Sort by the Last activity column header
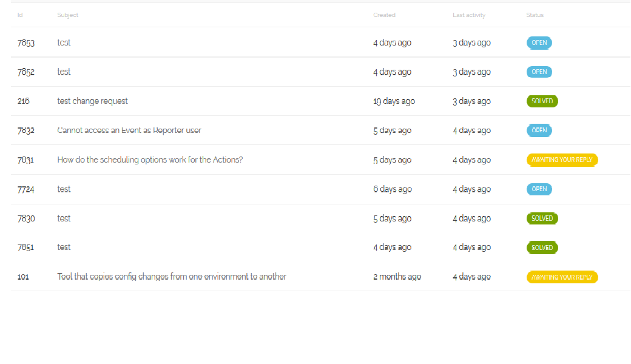Screen dimensions: 631x364 (469, 15)
